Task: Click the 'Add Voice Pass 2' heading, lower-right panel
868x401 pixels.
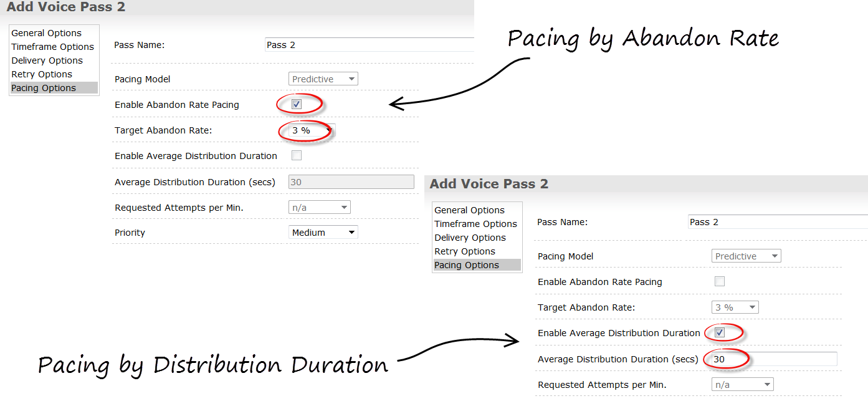Action: (489, 184)
